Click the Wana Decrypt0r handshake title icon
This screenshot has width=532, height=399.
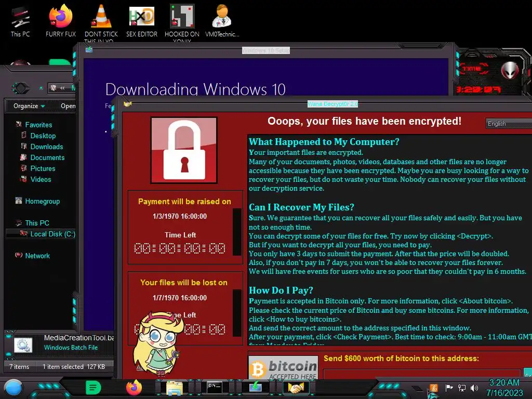tap(128, 104)
